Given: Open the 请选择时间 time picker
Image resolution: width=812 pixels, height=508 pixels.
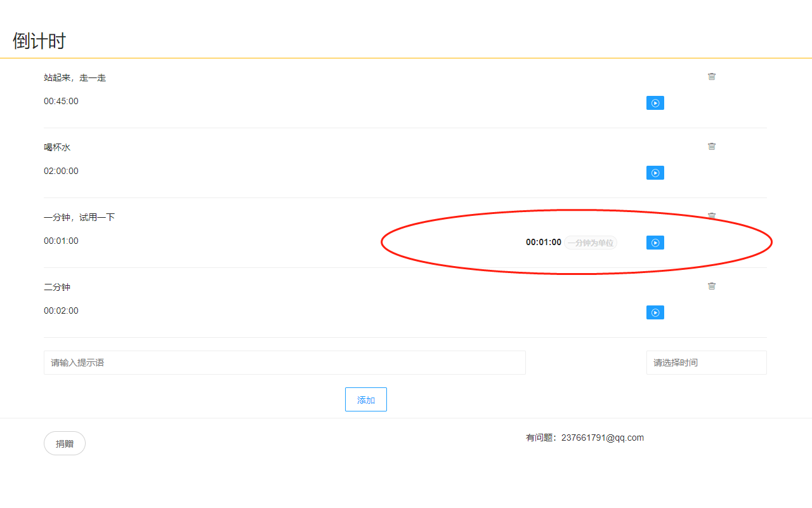Looking at the screenshot, I should [707, 363].
